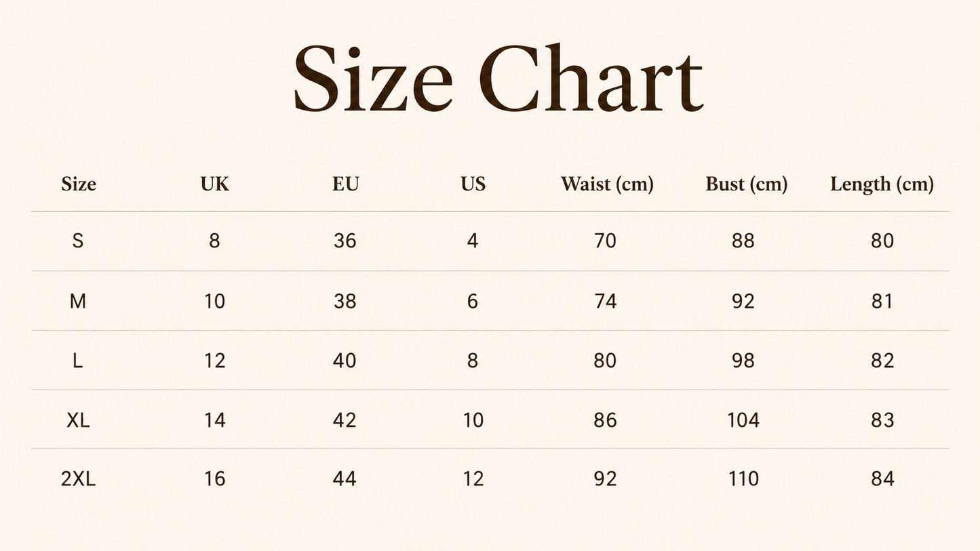Click the M size row label
Image resolution: width=980 pixels, height=551 pixels.
pyautogui.click(x=78, y=301)
